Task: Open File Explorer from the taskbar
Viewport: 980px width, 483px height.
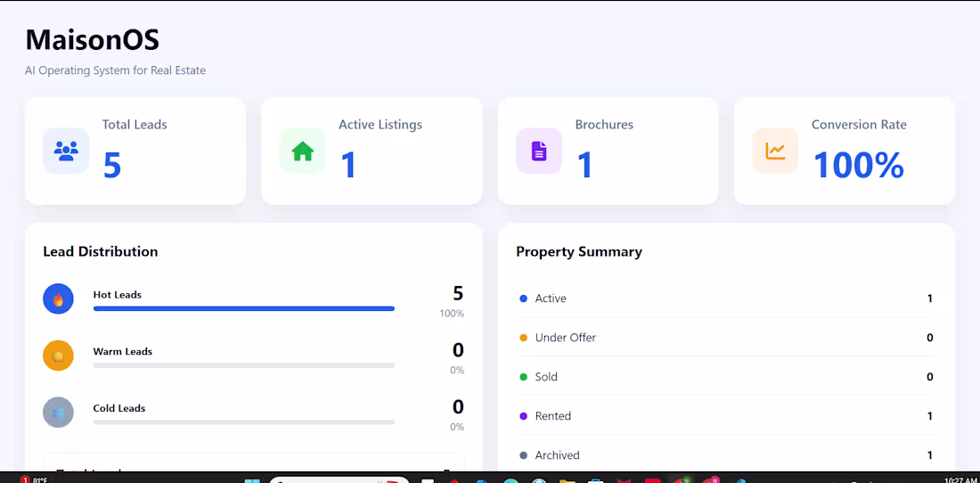Action: click(x=567, y=479)
